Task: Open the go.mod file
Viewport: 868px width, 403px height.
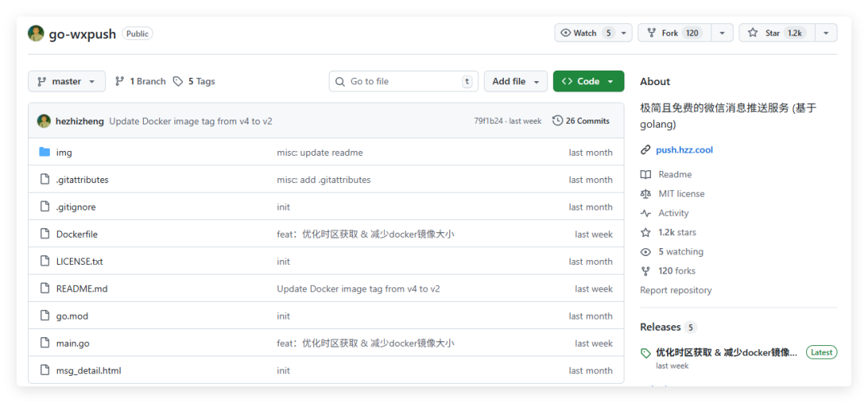Action: click(x=72, y=316)
